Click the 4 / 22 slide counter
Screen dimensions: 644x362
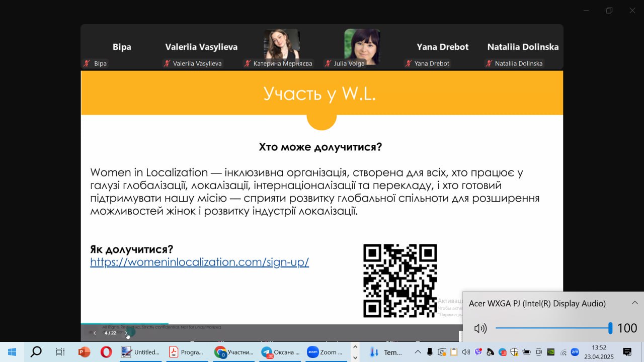(x=110, y=333)
